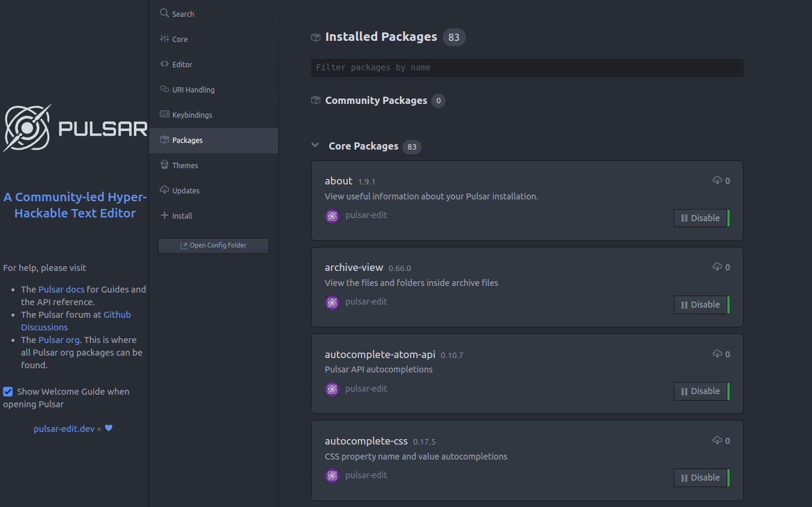Click the plus icon beside Install
The height and width of the screenshot is (507, 812).
coord(165,215)
